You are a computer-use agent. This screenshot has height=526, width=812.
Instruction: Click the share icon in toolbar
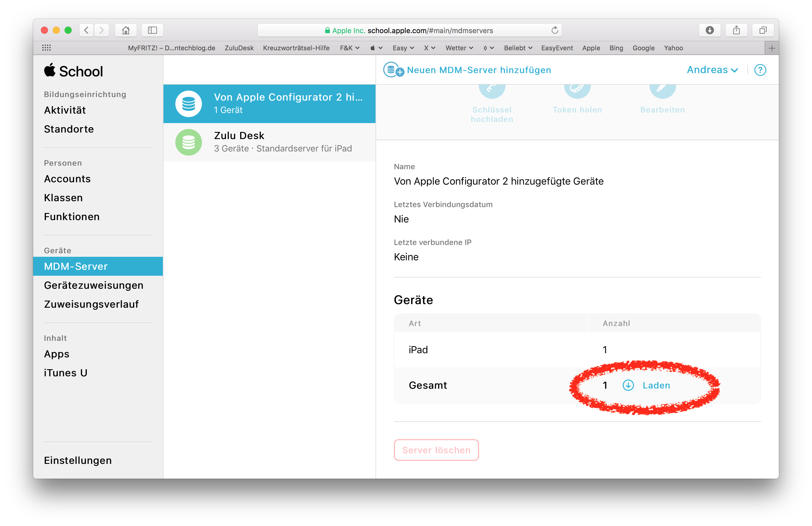coord(736,30)
